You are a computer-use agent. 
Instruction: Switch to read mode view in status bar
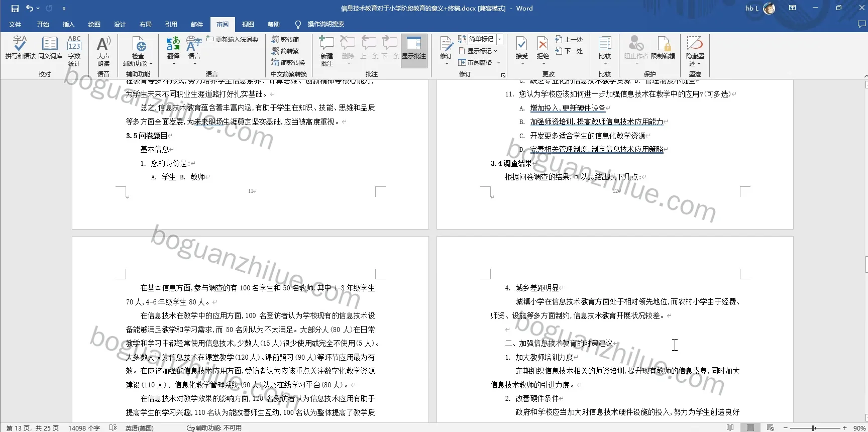[x=730, y=428]
